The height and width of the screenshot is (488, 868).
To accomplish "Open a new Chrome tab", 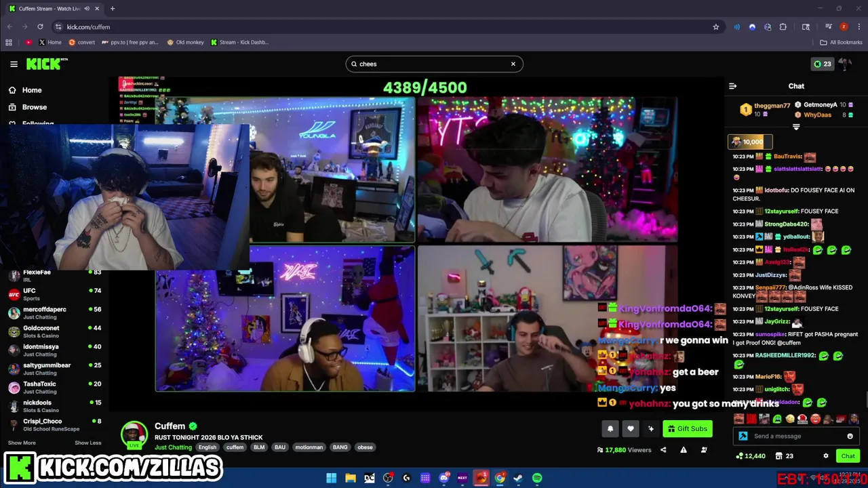I will pyautogui.click(x=113, y=9).
